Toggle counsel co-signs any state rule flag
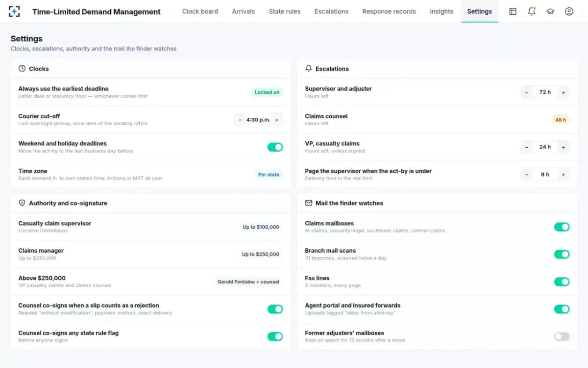 point(275,337)
